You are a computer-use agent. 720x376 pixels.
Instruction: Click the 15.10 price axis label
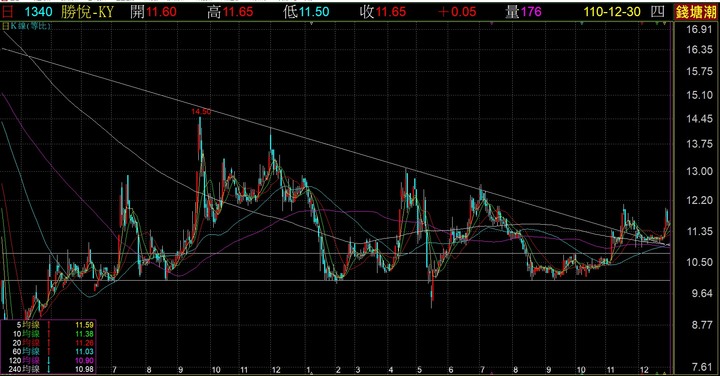[x=699, y=95]
